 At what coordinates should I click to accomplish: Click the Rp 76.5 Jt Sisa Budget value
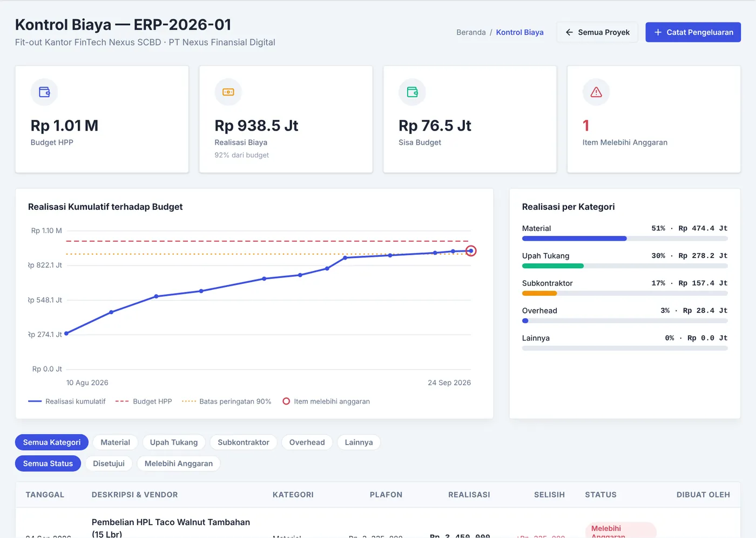435,126
